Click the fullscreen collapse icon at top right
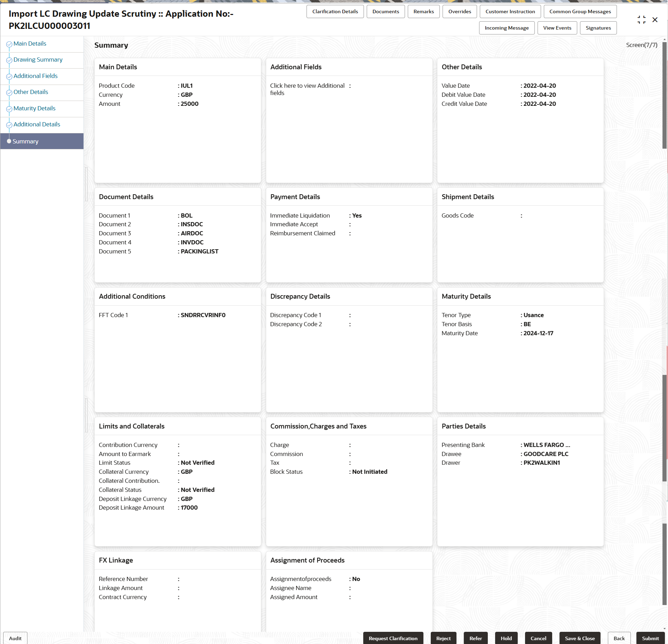 point(642,19)
